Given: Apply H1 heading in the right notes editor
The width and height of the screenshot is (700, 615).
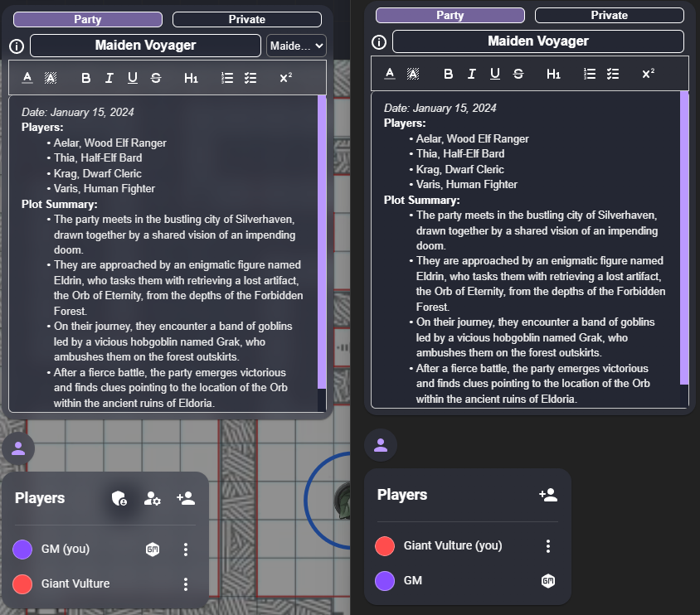Looking at the screenshot, I should coord(553,74).
